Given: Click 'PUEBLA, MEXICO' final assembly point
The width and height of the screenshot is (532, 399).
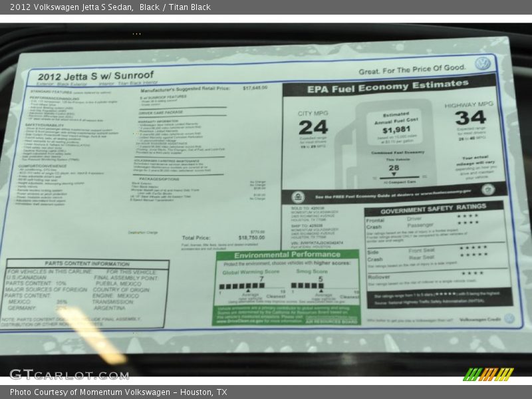Looking at the screenshot, I should click(x=118, y=284).
